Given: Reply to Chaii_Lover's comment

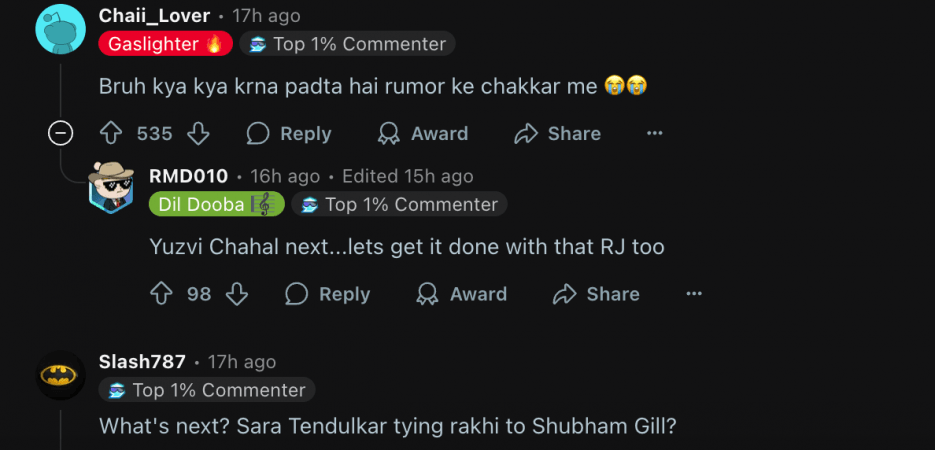Looking at the screenshot, I should click(x=289, y=134).
